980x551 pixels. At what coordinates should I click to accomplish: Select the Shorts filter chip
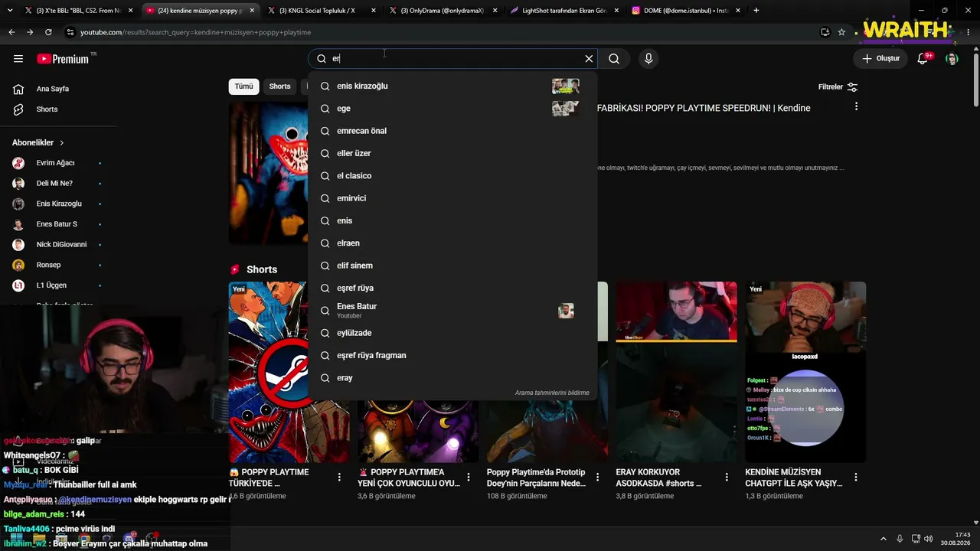pyautogui.click(x=280, y=86)
